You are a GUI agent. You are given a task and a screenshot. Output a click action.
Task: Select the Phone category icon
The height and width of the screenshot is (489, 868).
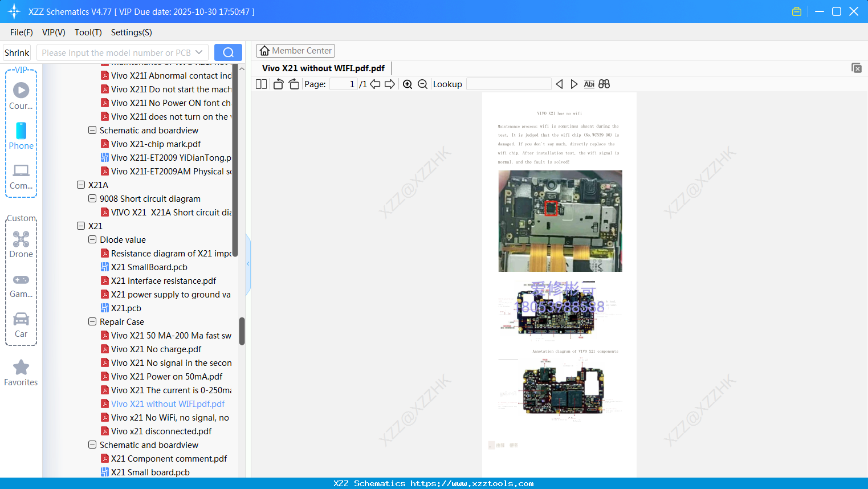click(21, 136)
